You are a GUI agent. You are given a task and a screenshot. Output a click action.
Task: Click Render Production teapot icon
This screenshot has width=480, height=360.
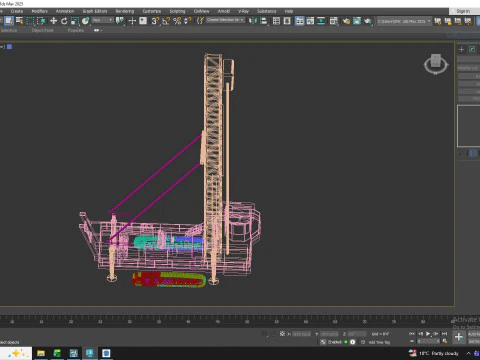[x=368, y=21]
